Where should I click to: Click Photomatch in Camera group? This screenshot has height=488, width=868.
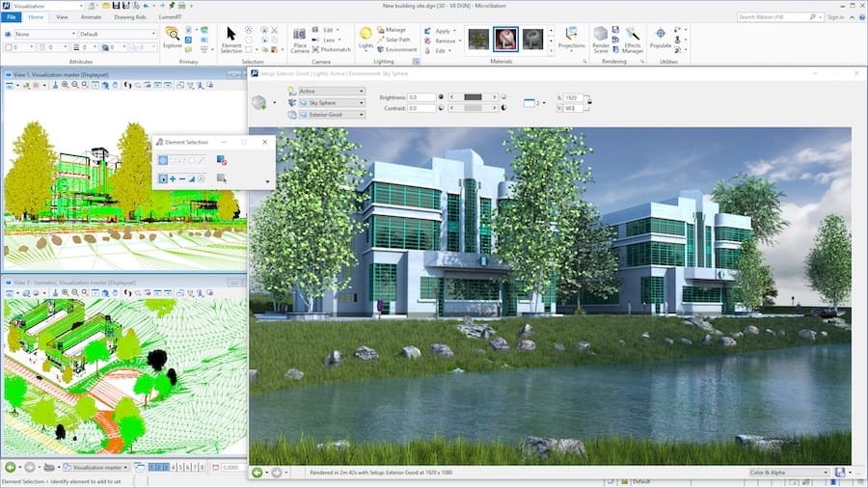[331, 49]
